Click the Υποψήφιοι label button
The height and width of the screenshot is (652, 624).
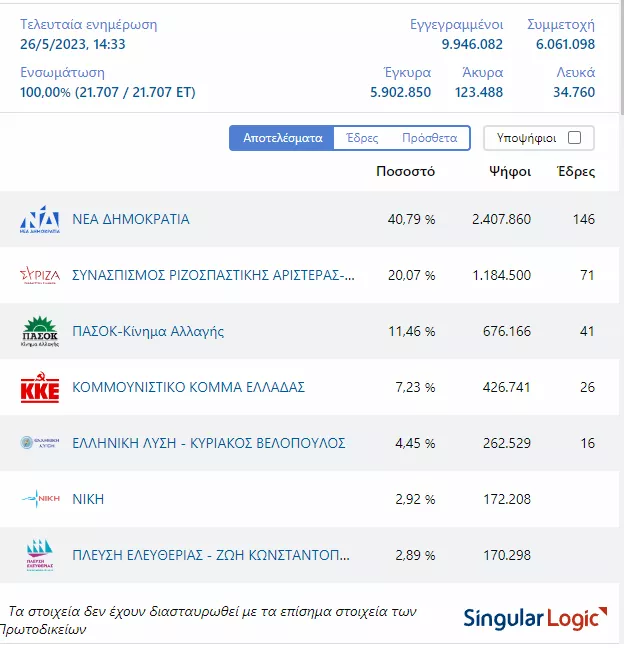(x=525, y=138)
